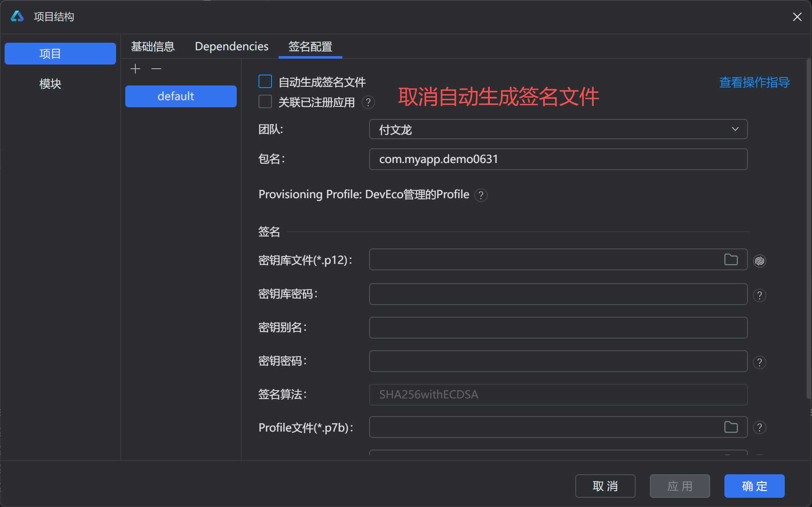Show help for 密钥密码

tap(760, 362)
